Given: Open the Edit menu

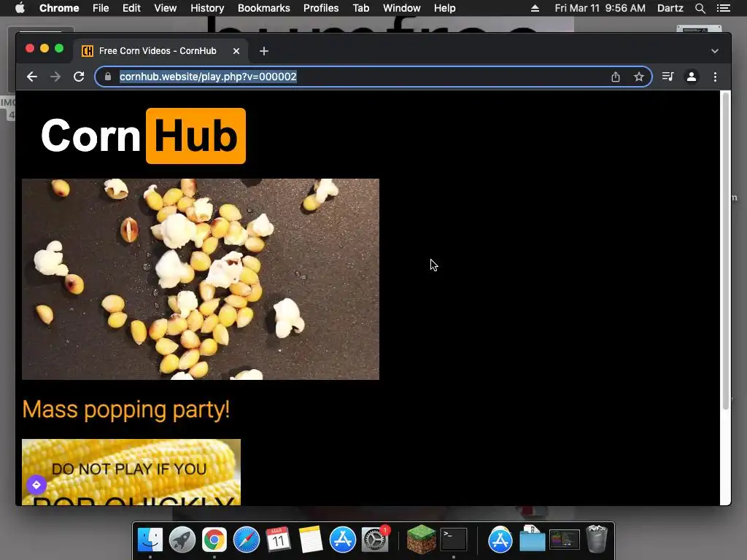Looking at the screenshot, I should 131,8.
